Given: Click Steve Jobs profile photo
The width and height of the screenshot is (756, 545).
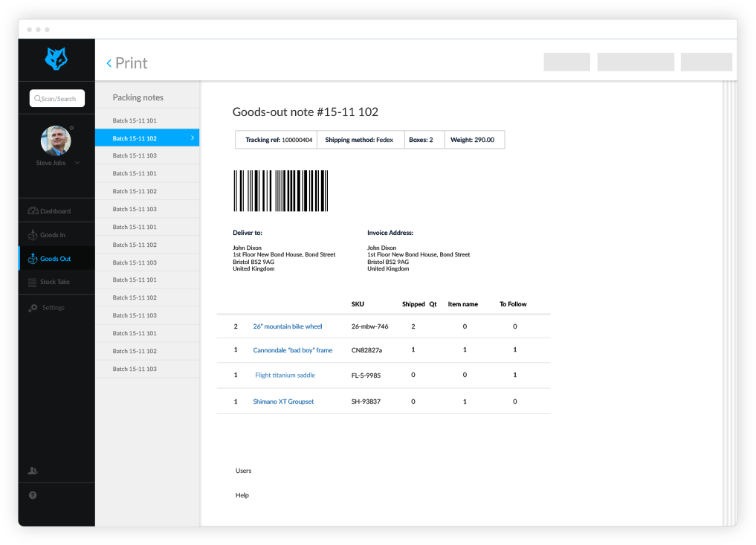Looking at the screenshot, I should pos(56,141).
